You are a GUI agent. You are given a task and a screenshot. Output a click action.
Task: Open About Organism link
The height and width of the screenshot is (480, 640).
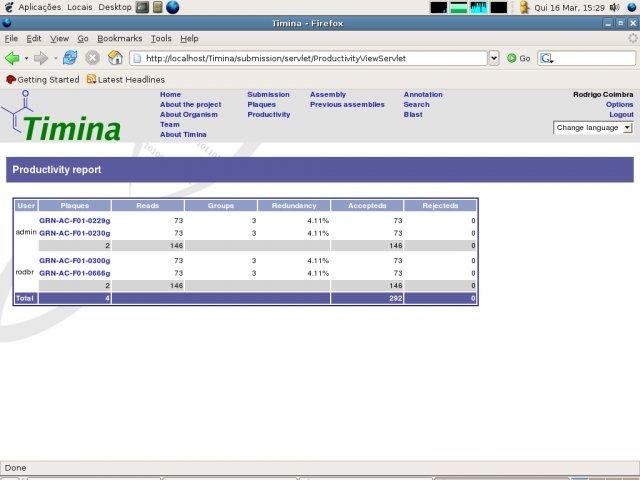click(189, 114)
